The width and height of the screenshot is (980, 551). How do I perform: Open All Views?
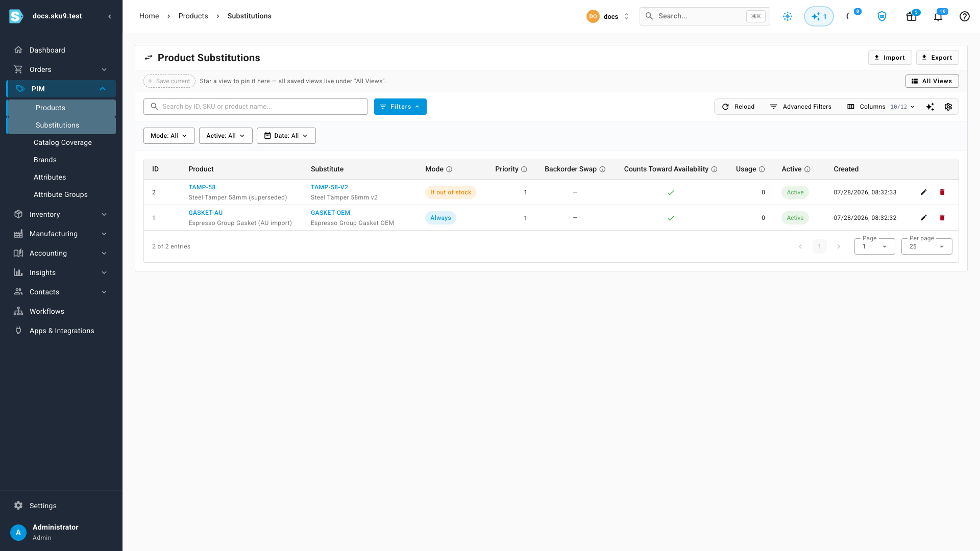click(932, 81)
